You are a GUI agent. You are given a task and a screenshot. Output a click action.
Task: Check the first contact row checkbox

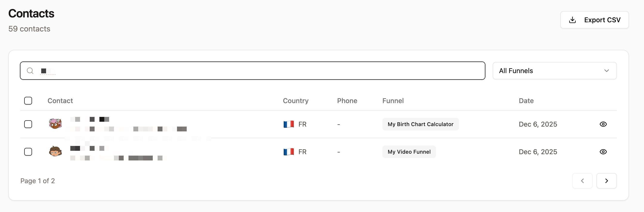point(28,124)
